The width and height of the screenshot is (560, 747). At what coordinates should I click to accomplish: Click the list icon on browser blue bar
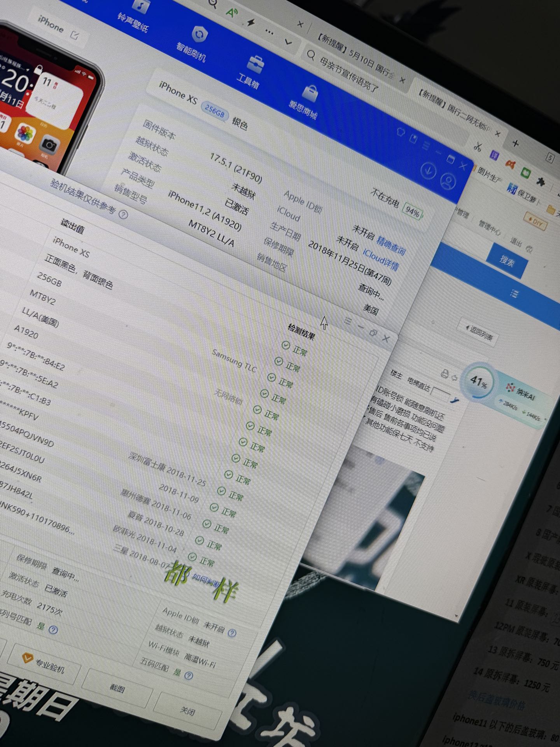(514, 294)
